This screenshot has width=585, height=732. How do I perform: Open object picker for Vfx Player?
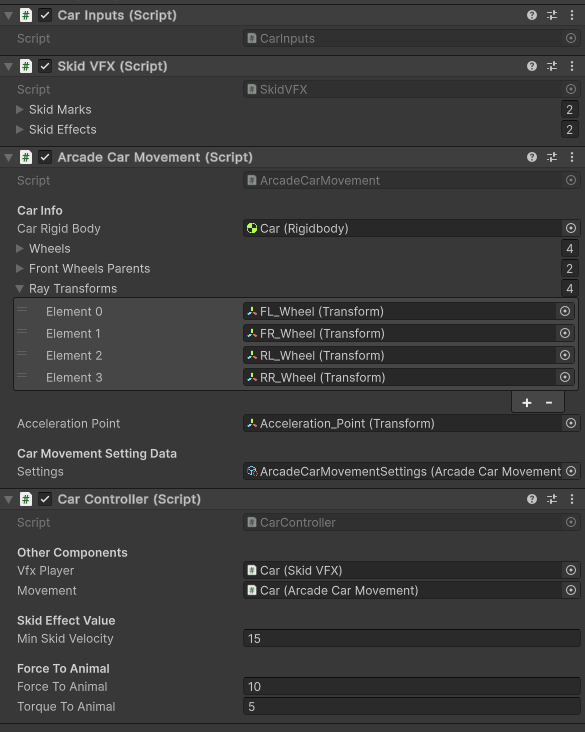(x=571, y=570)
